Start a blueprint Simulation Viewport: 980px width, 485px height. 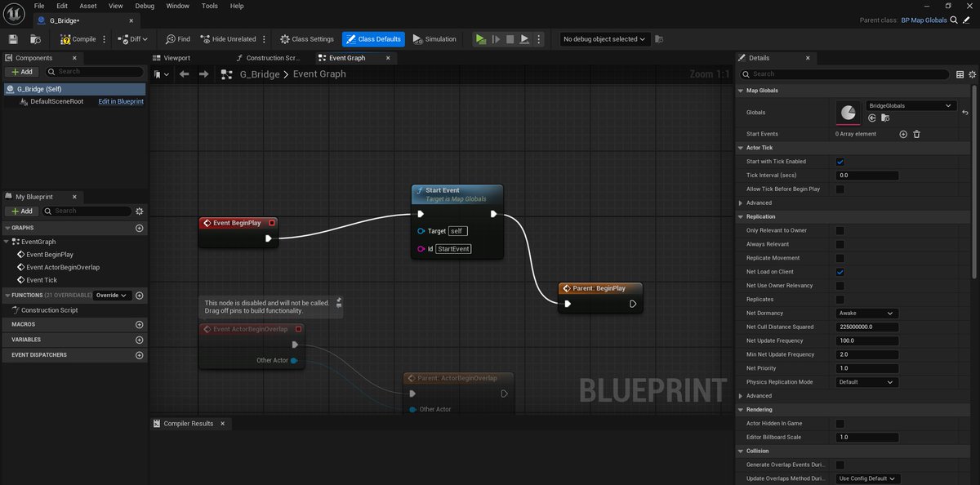pos(434,38)
